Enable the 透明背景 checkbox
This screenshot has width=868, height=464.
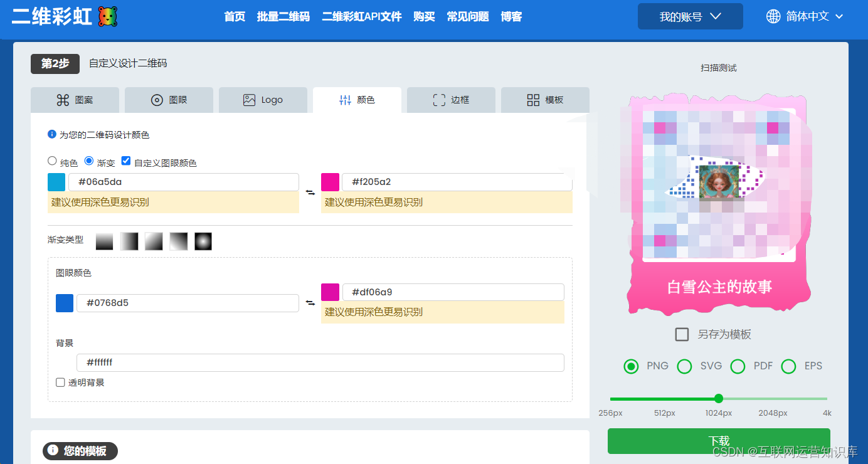(x=60, y=382)
